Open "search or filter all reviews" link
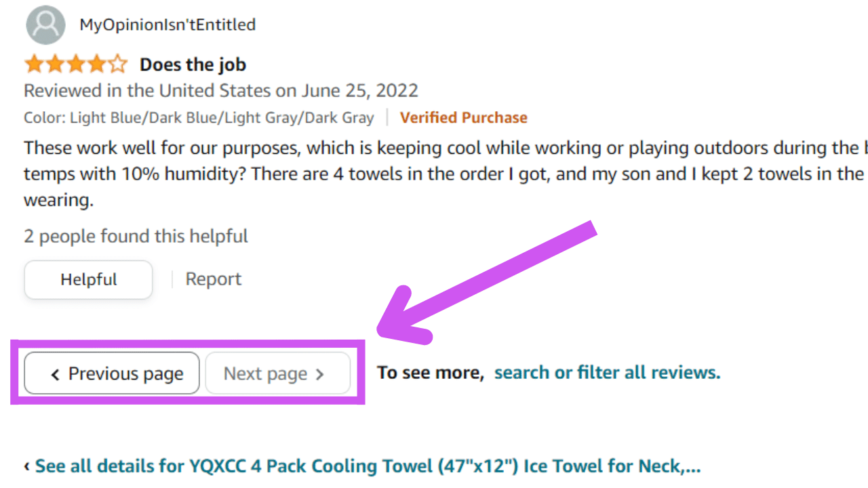 tap(607, 373)
